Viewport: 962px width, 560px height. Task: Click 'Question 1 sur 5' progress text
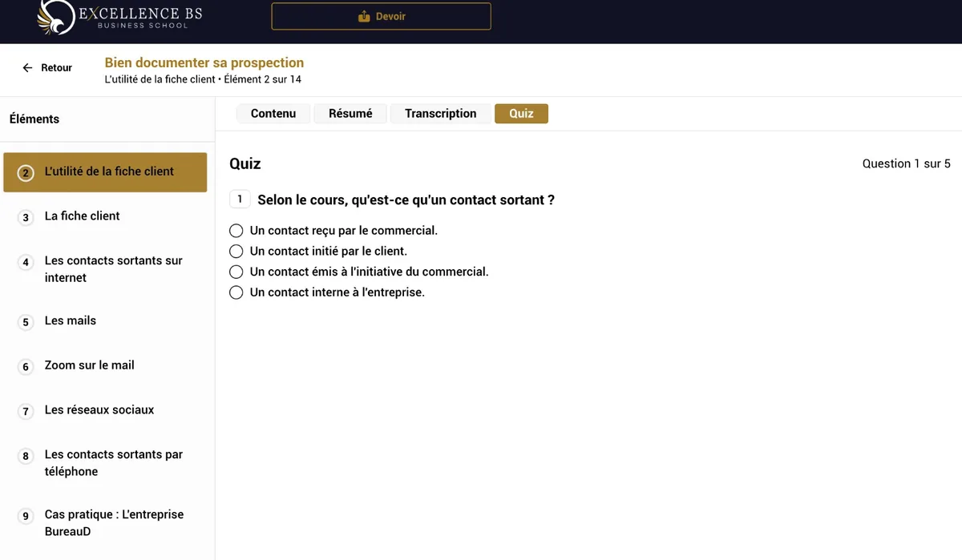pos(906,163)
